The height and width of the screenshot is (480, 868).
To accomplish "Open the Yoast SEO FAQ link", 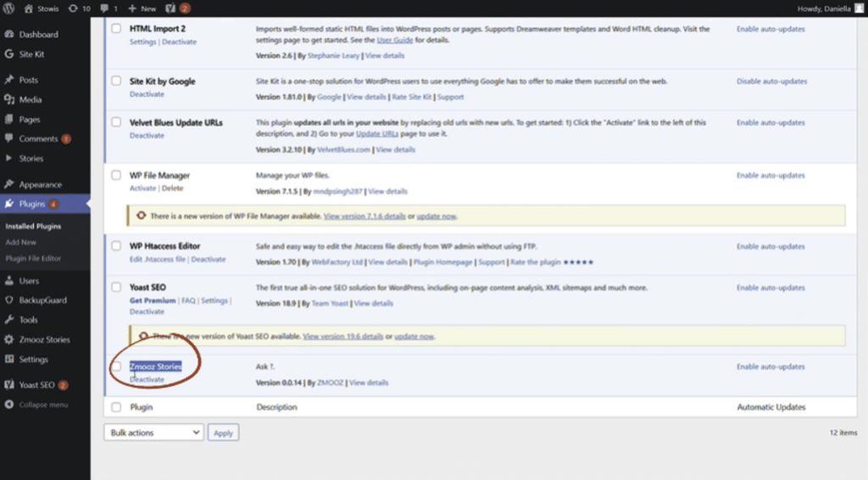I will pyautogui.click(x=188, y=300).
